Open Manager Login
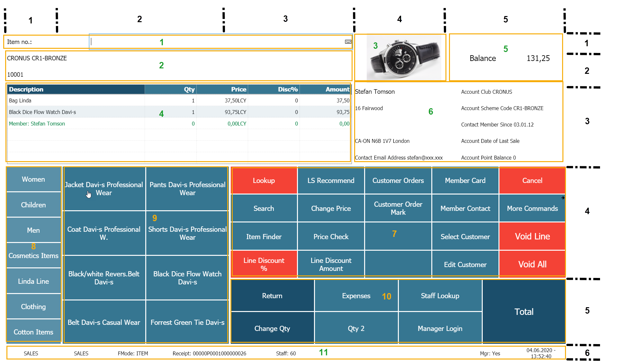Screen dimensions: 619x364 [x=440, y=328]
